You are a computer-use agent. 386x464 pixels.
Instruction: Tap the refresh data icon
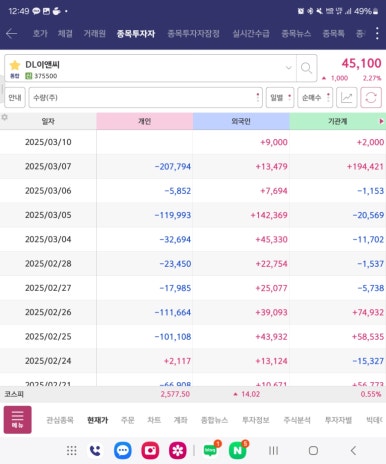(371, 98)
